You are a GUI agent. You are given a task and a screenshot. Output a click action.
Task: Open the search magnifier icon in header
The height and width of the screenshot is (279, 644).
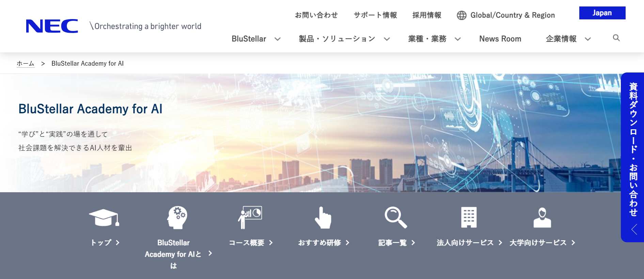(x=616, y=38)
